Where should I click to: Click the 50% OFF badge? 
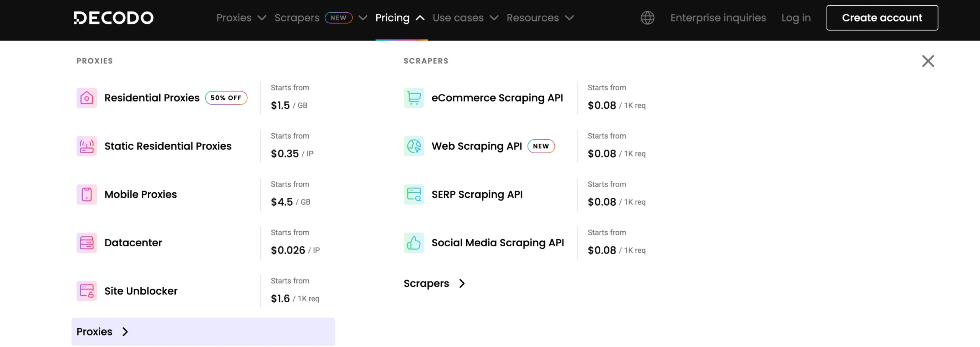click(x=226, y=98)
